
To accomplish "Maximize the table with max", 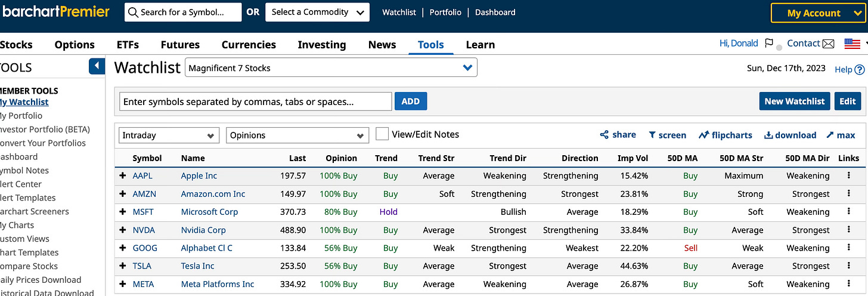I will (841, 135).
